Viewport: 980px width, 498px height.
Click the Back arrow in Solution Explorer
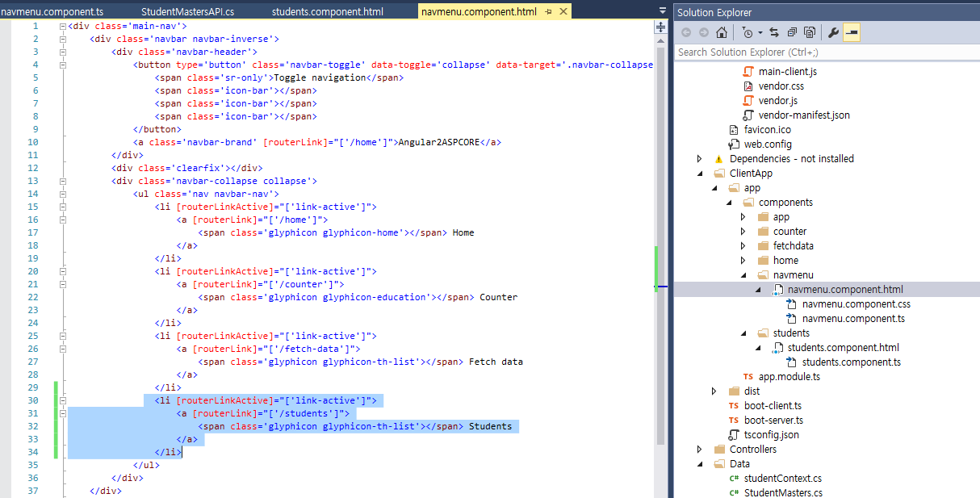[686, 33]
